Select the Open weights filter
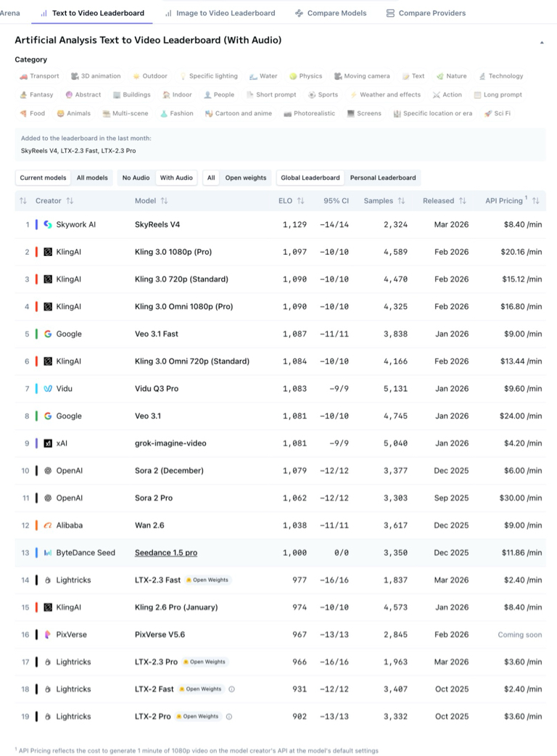This screenshot has width=557, height=756. pos(245,178)
